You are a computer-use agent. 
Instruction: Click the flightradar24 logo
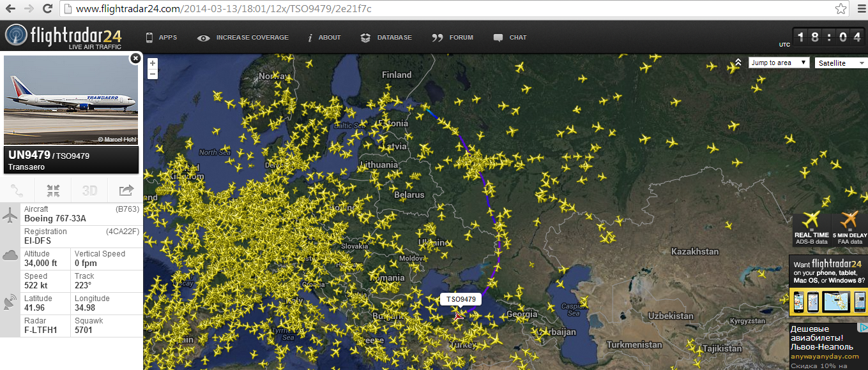click(64, 36)
